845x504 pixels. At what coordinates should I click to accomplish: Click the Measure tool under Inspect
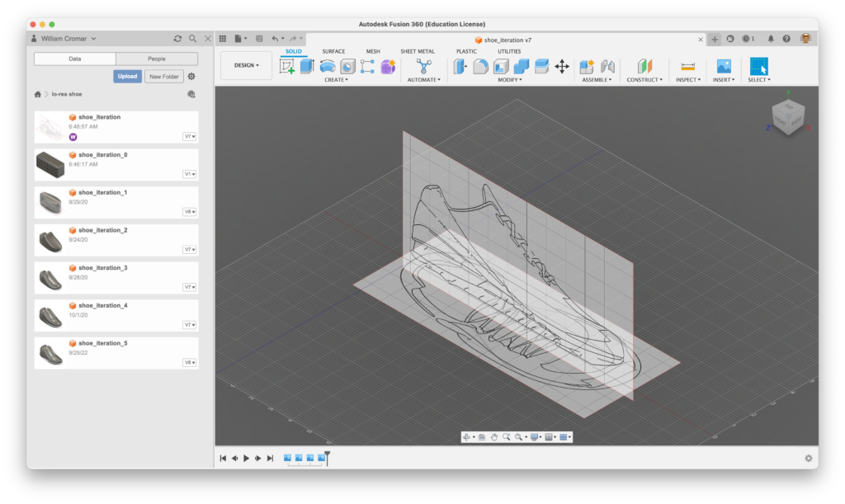click(687, 67)
